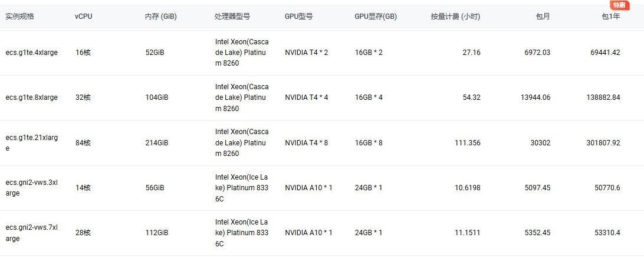Viewport: 644px width, 257px height.
Task: Click the 32核 vCPU cell
Action: 83,97
